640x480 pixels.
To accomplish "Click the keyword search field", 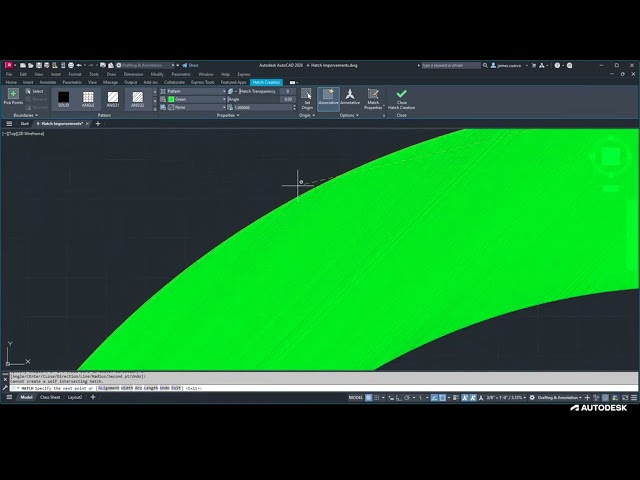I will click(x=451, y=65).
